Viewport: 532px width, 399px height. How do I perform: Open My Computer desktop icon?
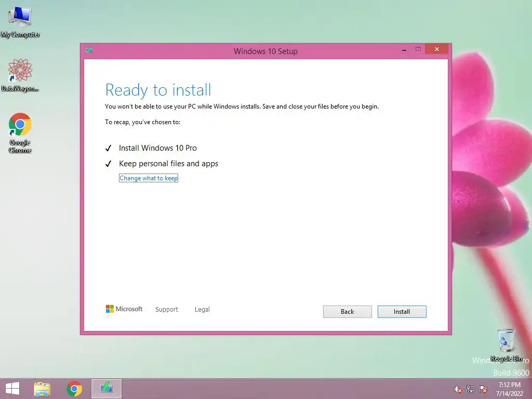(20, 22)
